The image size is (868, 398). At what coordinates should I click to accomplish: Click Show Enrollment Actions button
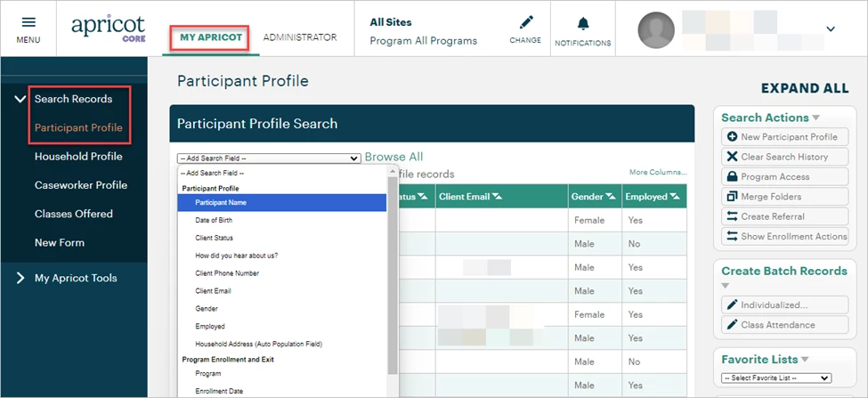coord(785,237)
